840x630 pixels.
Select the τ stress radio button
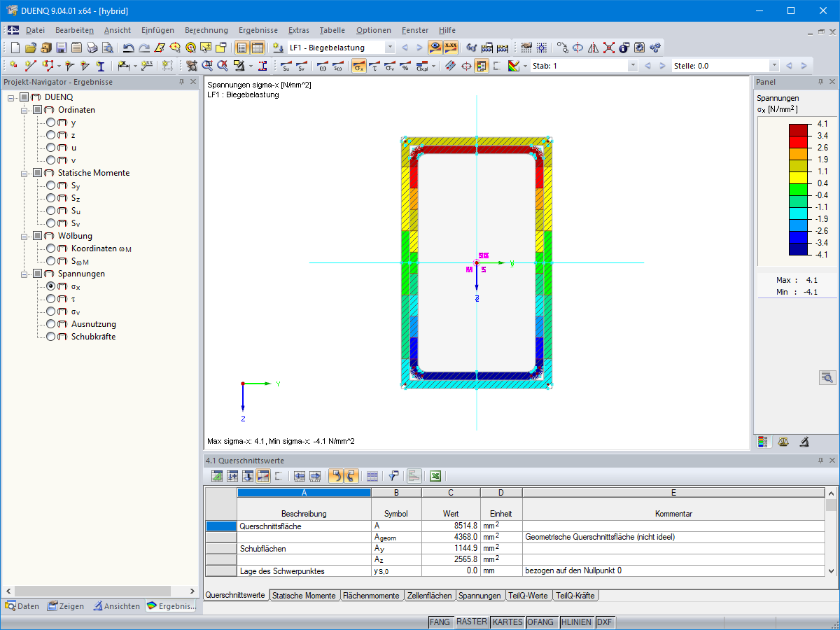[51, 299]
